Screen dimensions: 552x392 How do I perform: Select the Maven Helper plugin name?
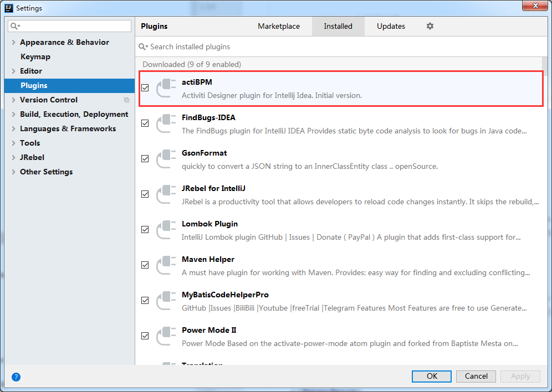(x=208, y=260)
